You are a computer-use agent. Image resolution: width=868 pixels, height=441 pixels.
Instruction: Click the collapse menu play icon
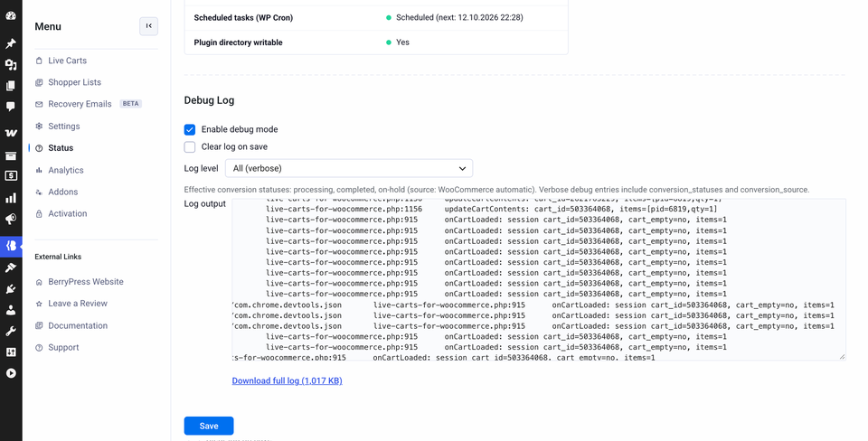click(11, 373)
